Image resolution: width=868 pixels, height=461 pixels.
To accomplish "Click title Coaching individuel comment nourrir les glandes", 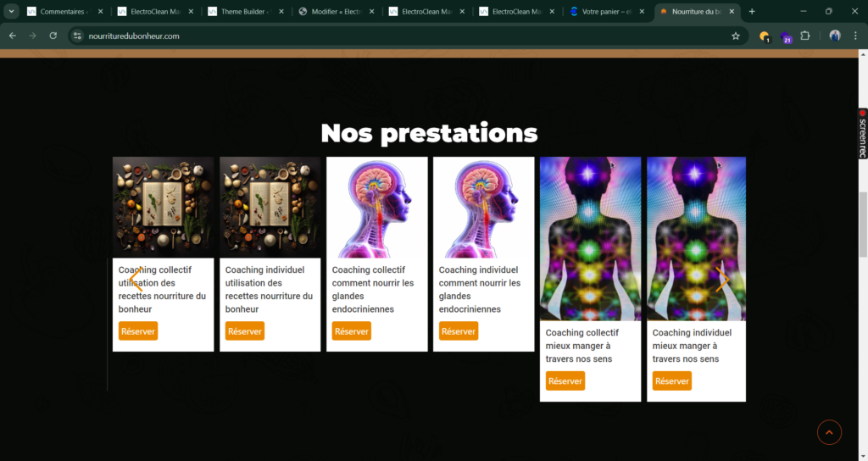I will tap(480, 290).
